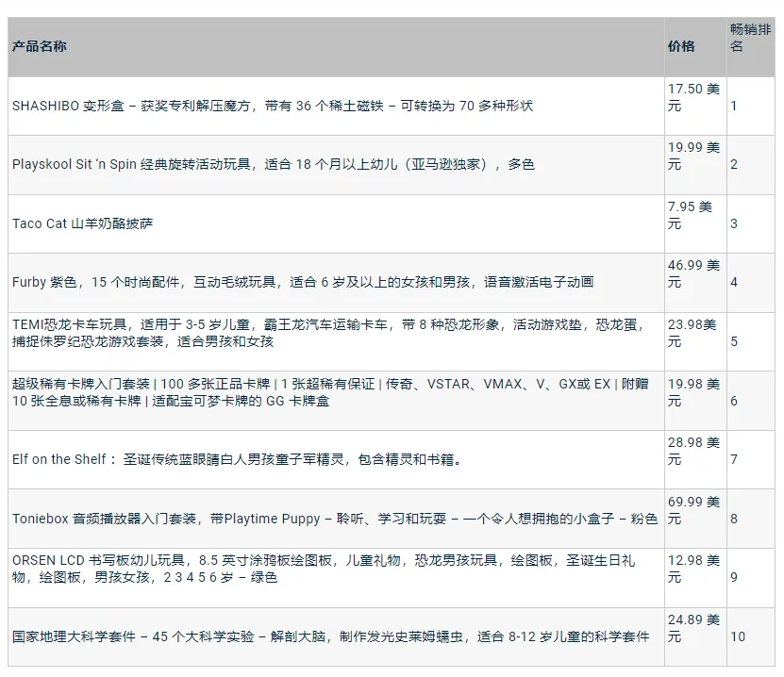Screen dimensions: 784x677
Task: Click the 69.99 美元 price cell
Action: [695, 519]
